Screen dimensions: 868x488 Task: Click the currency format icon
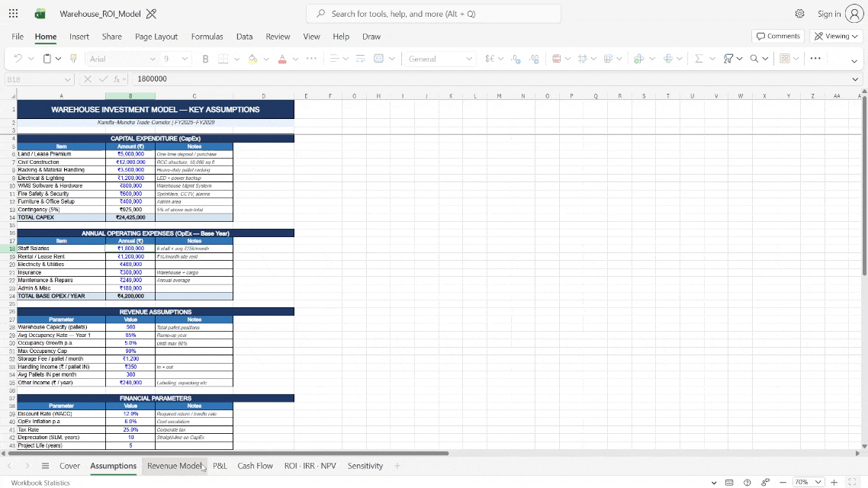pos(490,59)
